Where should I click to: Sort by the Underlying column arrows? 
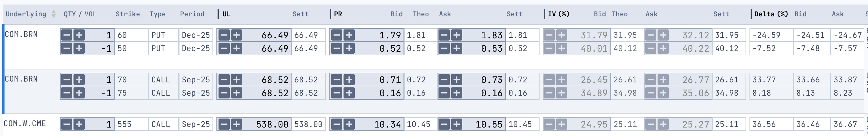coord(53,14)
